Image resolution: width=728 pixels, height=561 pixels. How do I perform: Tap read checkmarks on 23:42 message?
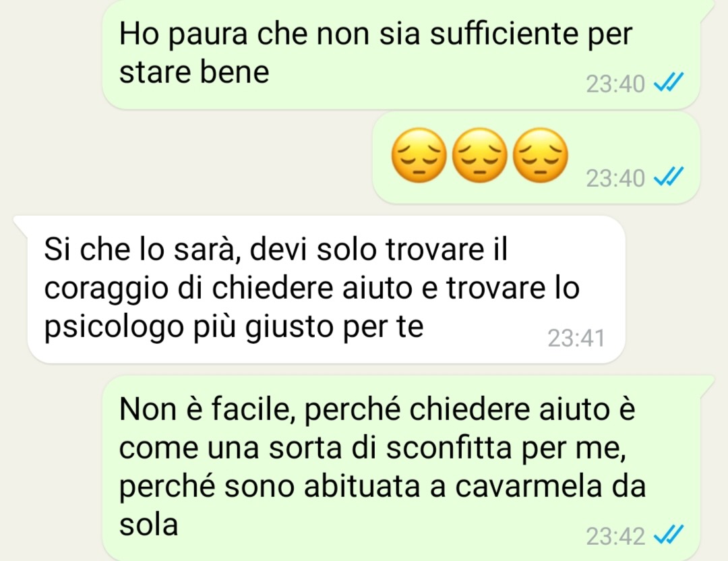point(669,535)
